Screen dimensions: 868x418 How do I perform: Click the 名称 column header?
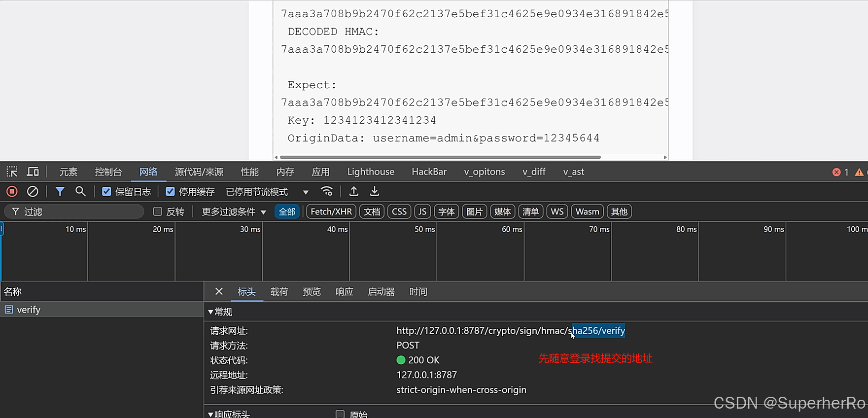[x=102, y=291]
